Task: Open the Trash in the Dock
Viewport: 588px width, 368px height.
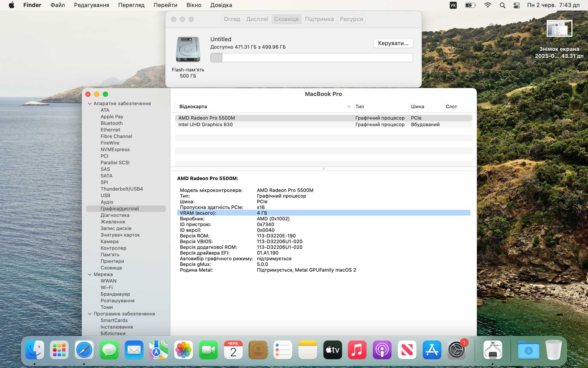Action: 553,350
